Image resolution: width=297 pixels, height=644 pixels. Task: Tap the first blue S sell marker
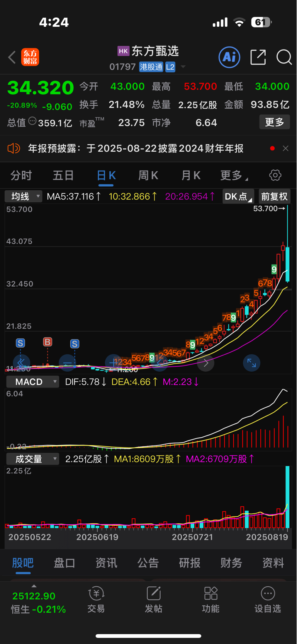(20, 343)
